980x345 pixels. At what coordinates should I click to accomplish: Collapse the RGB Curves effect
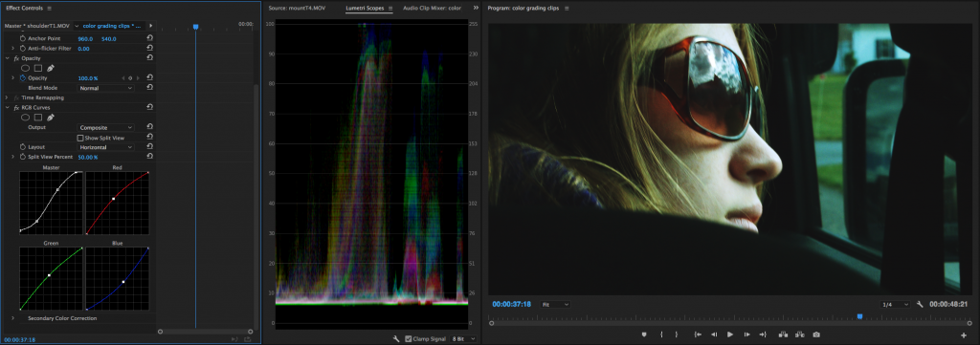tap(7, 107)
